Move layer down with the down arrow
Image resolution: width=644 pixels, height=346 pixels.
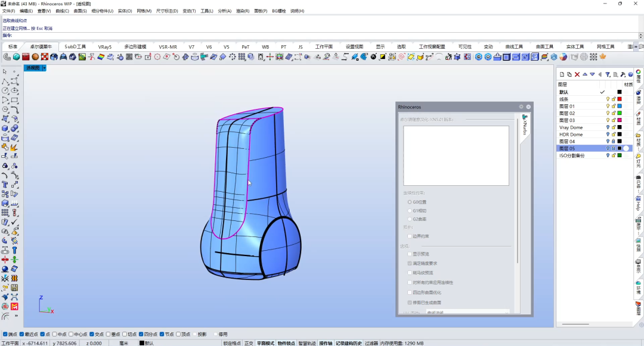pos(592,74)
